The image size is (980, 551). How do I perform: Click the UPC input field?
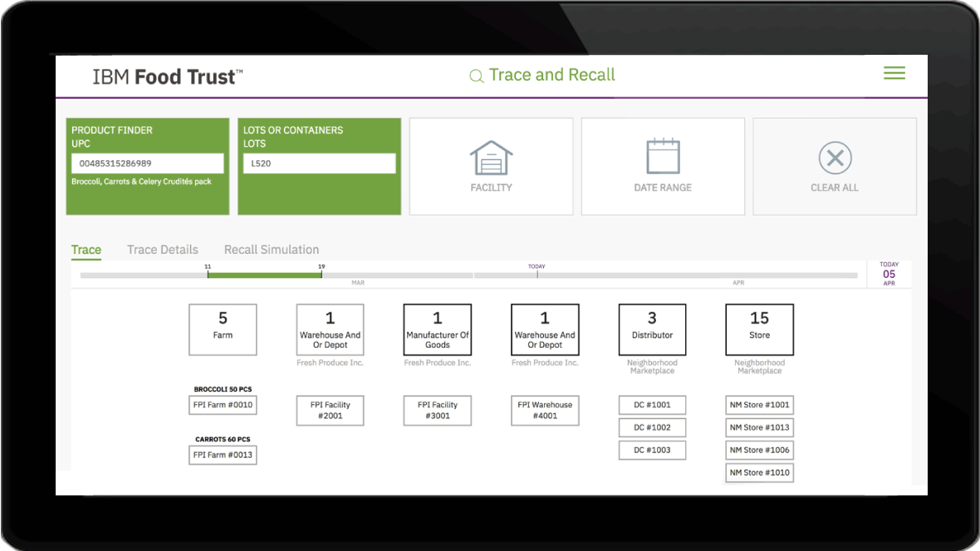pyautogui.click(x=147, y=163)
